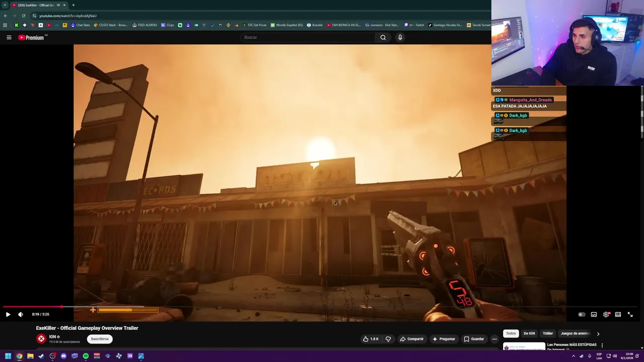Viewport: 644px width, 362px height.
Task: Open Spotify from the taskbar
Action: (86, 356)
